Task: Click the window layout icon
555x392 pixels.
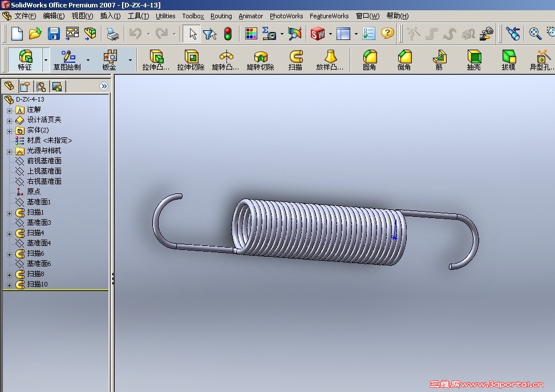Action: 343,34
